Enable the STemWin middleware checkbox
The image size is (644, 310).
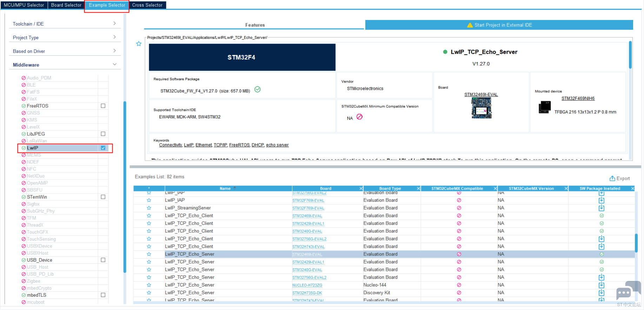pos(103,197)
